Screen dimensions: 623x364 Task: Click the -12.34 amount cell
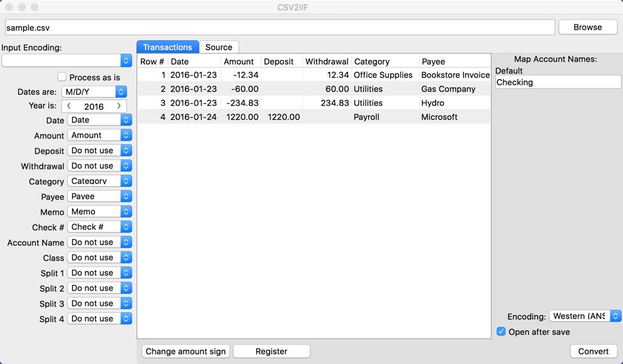pos(241,75)
